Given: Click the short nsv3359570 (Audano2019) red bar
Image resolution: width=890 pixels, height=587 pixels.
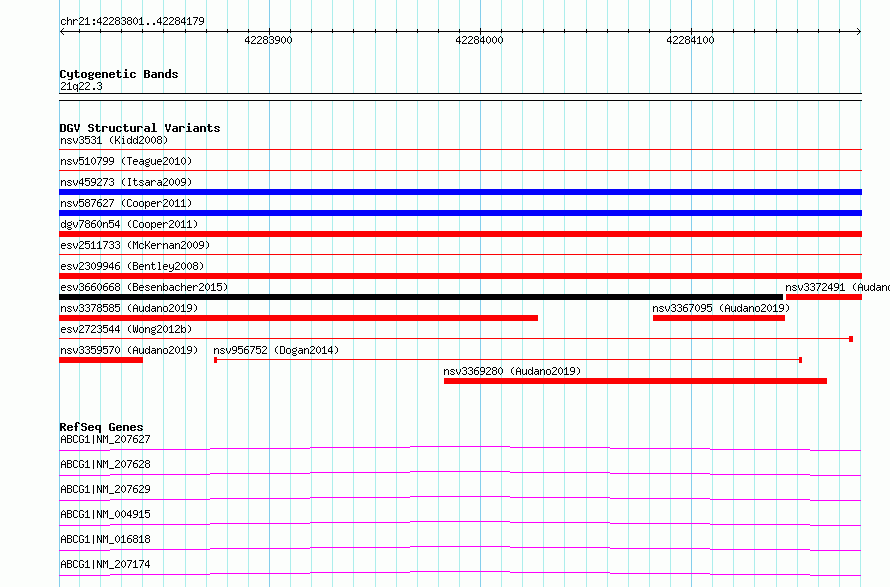Looking at the screenshot, I should (101, 360).
